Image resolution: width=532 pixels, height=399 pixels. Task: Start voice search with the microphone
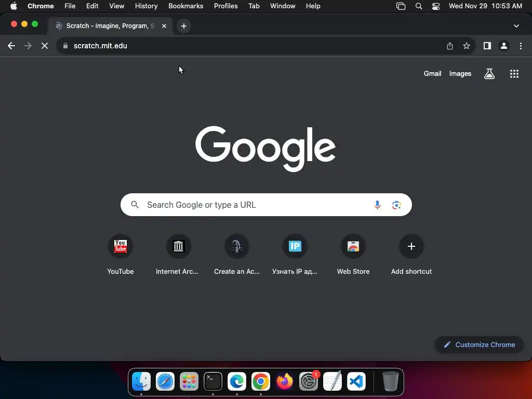pyautogui.click(x=377, y=205)
